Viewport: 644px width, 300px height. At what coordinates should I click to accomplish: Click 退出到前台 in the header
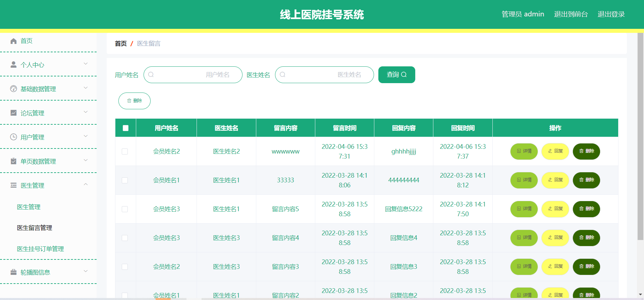coord(571,14)
